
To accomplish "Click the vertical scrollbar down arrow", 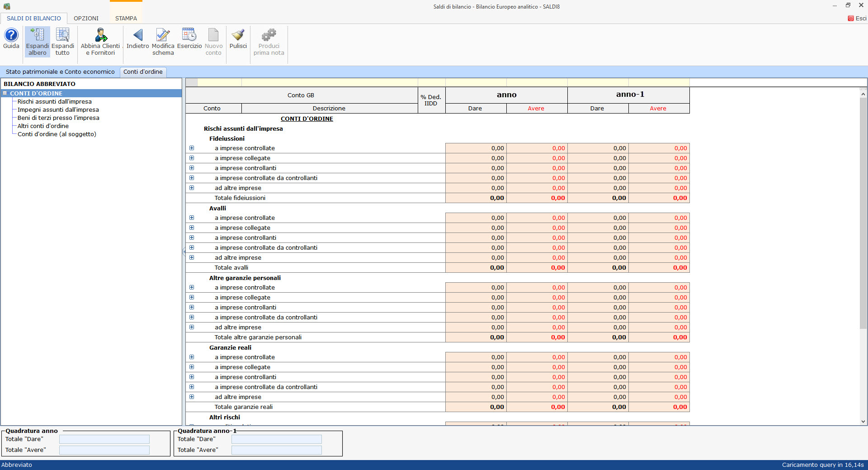I will click(x=863, y=421).
